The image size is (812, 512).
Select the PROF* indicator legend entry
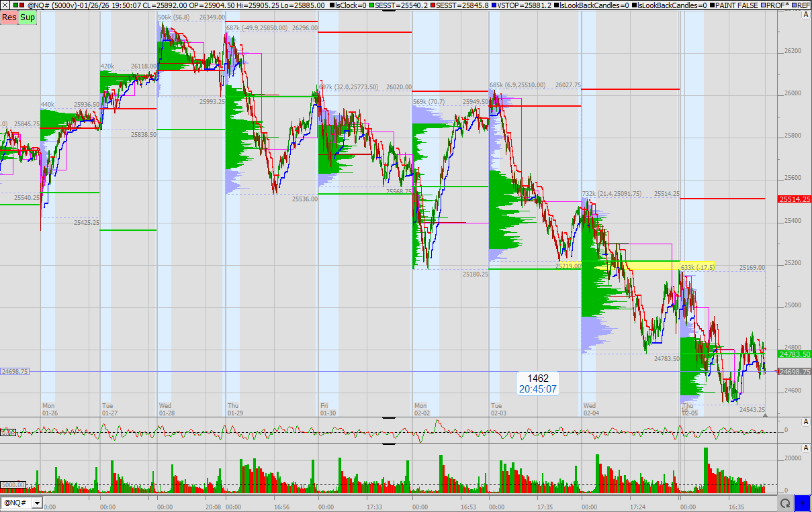(x=776, y=5)
